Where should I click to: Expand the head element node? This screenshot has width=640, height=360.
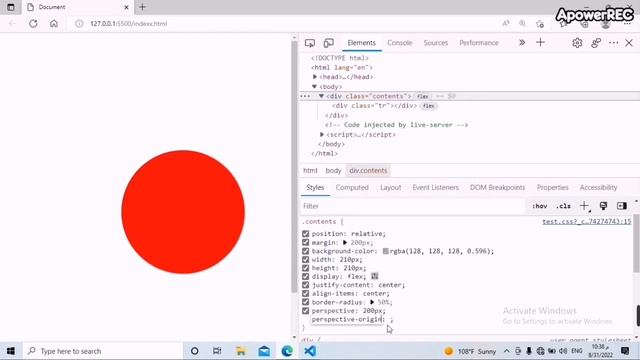315,77
